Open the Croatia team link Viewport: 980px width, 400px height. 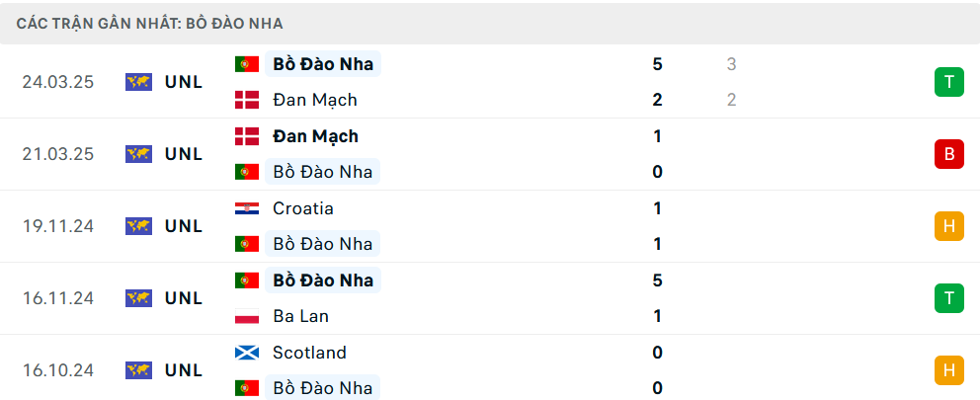(x=303, y=208)
